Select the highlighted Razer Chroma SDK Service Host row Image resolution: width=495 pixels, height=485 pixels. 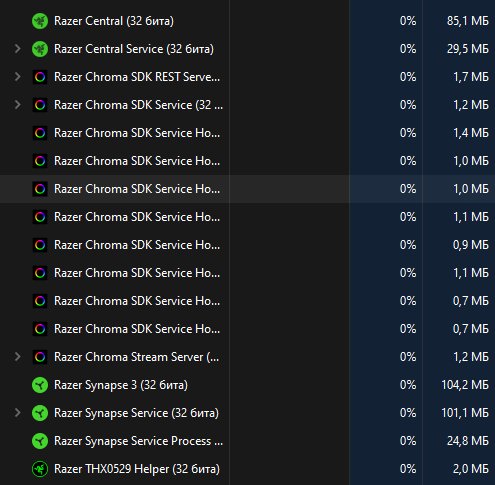[247, 189]
